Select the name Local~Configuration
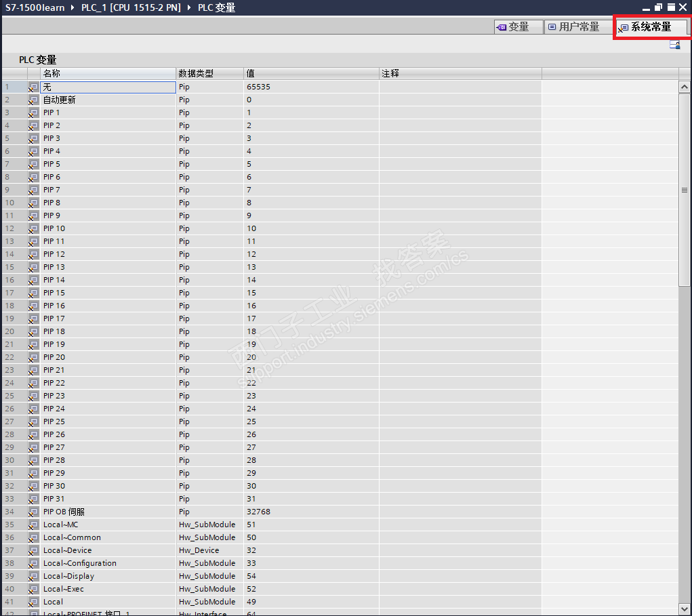 coord(80,563)
